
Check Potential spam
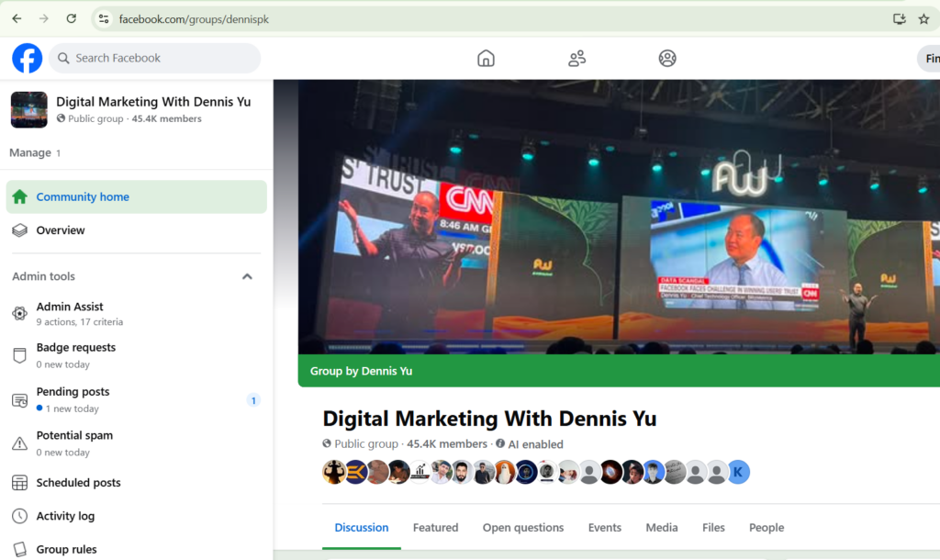74,435
